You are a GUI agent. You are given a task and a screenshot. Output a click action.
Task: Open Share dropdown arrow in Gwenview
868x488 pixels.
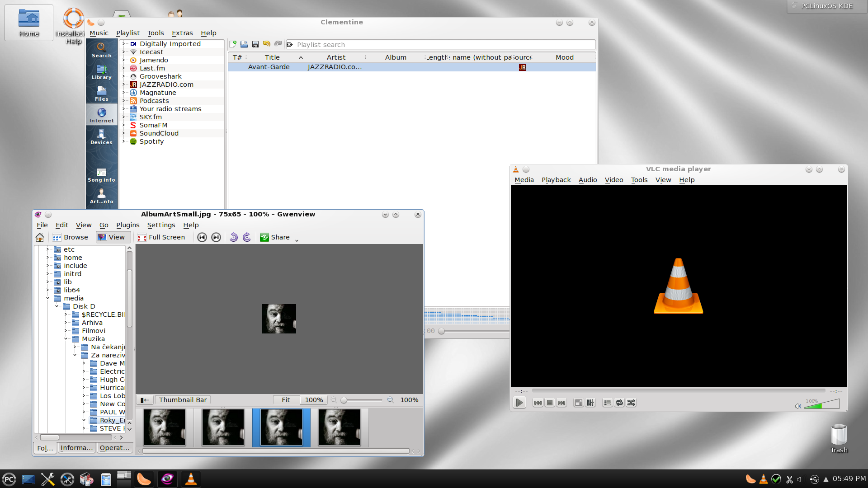click(x=297, y=240)
